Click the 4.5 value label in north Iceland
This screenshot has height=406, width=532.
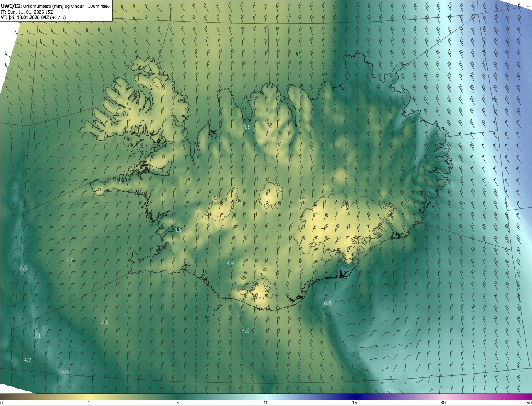[247, 127]
